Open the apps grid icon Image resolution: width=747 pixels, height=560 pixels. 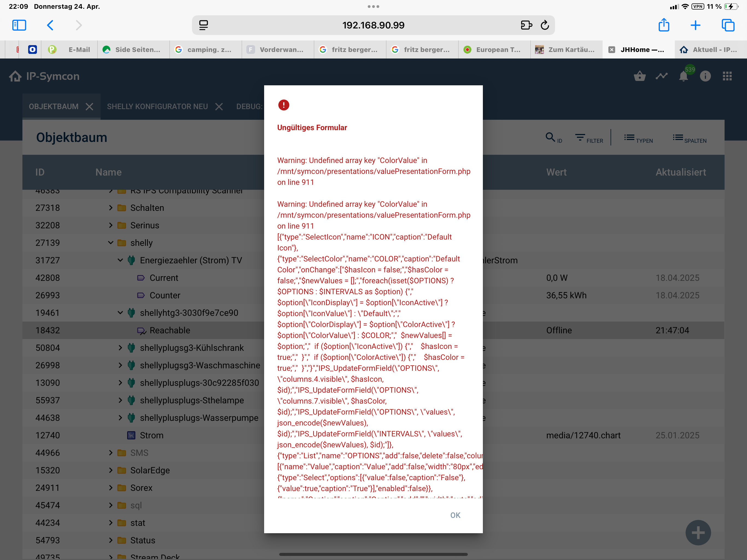[727, 76]
